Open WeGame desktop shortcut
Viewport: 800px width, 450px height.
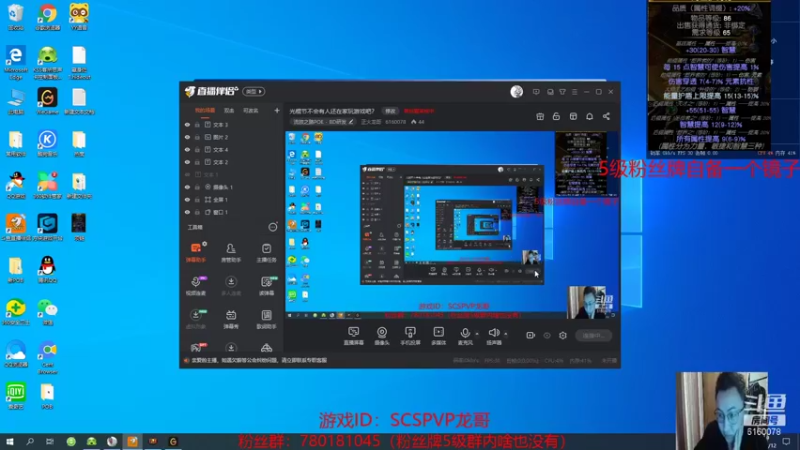47,101
